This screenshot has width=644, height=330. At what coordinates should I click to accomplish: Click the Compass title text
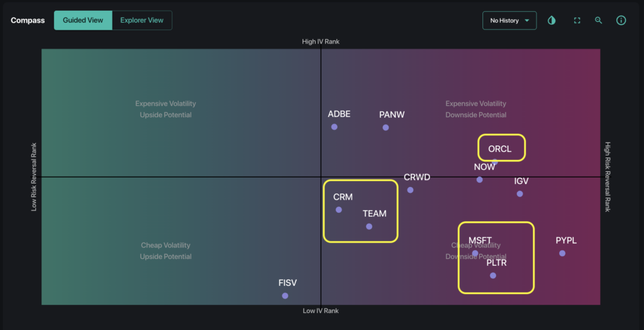(28, 21)
